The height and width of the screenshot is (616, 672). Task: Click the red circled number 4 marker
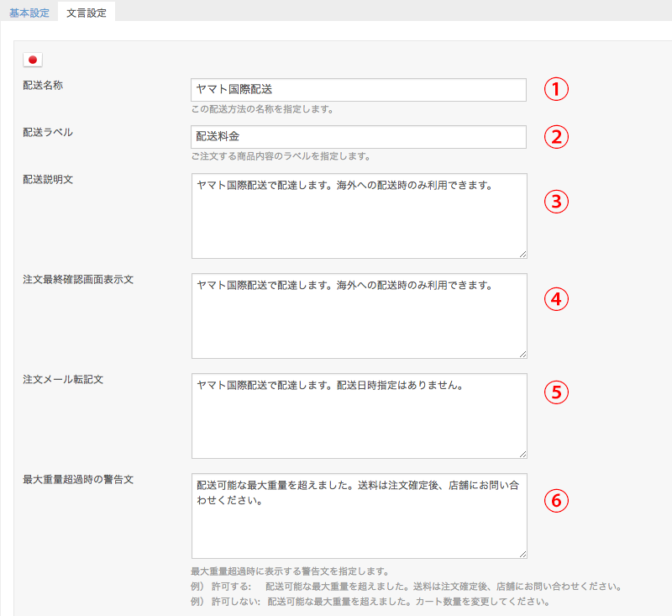556,297
